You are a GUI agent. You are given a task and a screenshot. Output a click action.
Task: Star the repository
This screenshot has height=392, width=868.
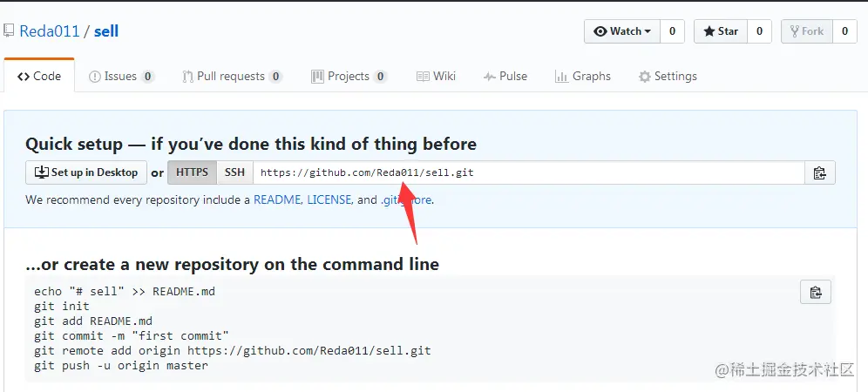pyautogui.click(x=721, y=31)
